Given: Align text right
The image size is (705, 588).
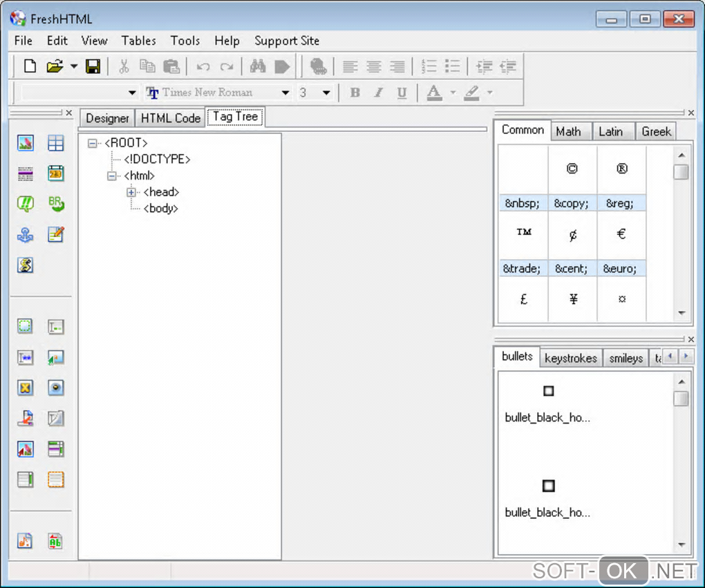Looking at the screenshot, I should pos(397,66).
